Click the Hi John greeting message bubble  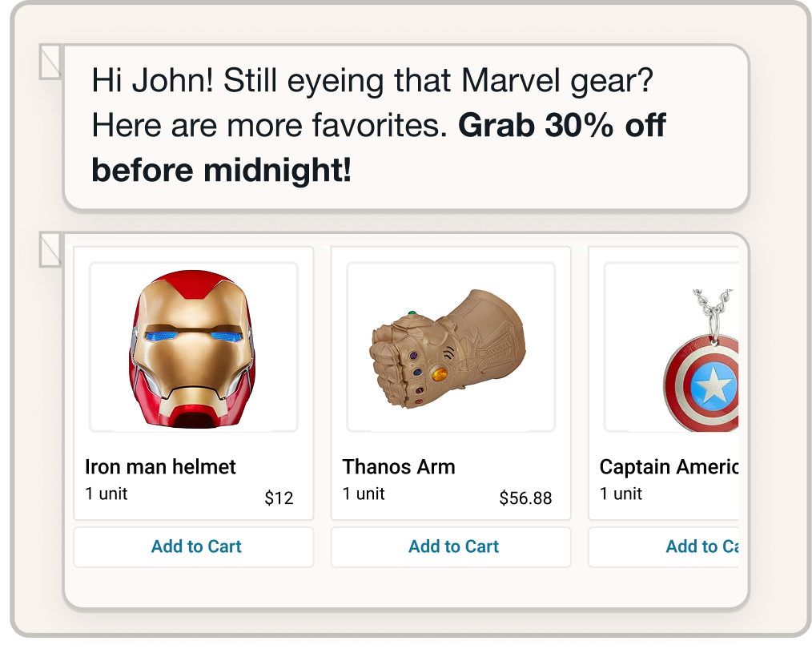point(406,127)
